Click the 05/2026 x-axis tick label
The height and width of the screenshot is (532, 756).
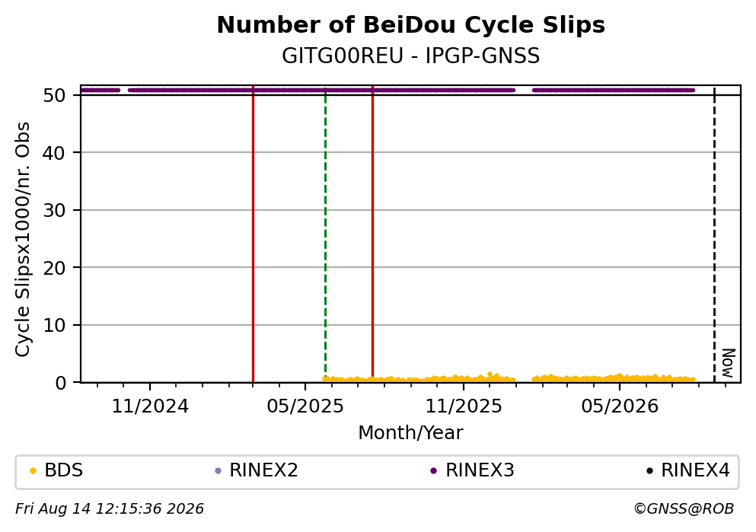point(620,406)
